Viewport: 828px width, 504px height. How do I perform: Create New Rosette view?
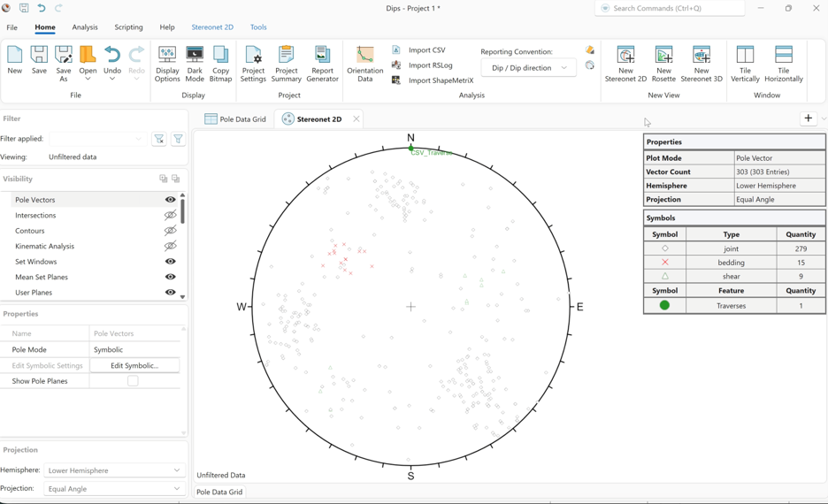point(663,63)
